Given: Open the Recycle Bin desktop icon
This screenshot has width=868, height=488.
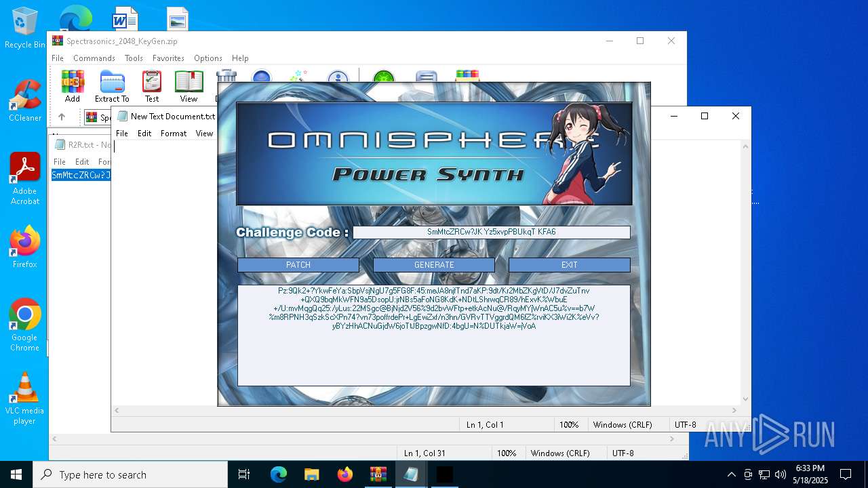Looking at the screenshot, I should (x=25, y=28).
